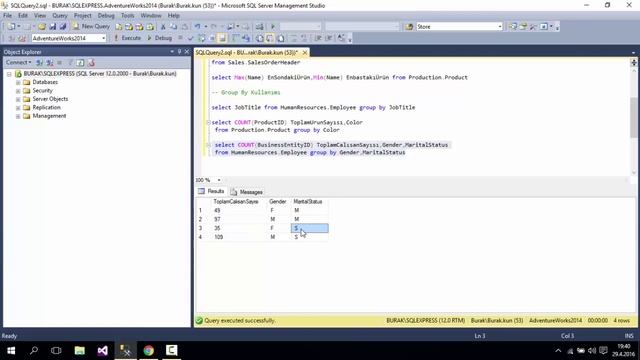
Task: Click the Find in Files icon beside Store
Action: click(409, 27)
